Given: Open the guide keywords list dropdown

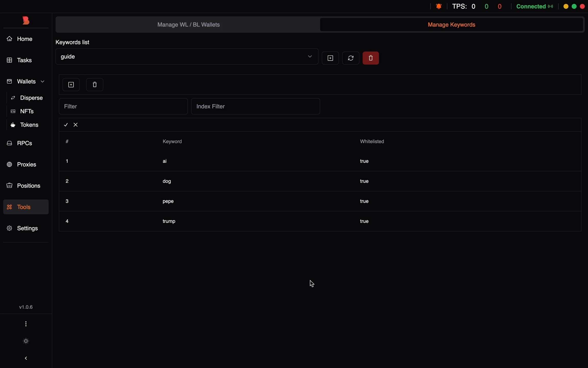Looking at the screenshot, I should [x=187, y=56].
